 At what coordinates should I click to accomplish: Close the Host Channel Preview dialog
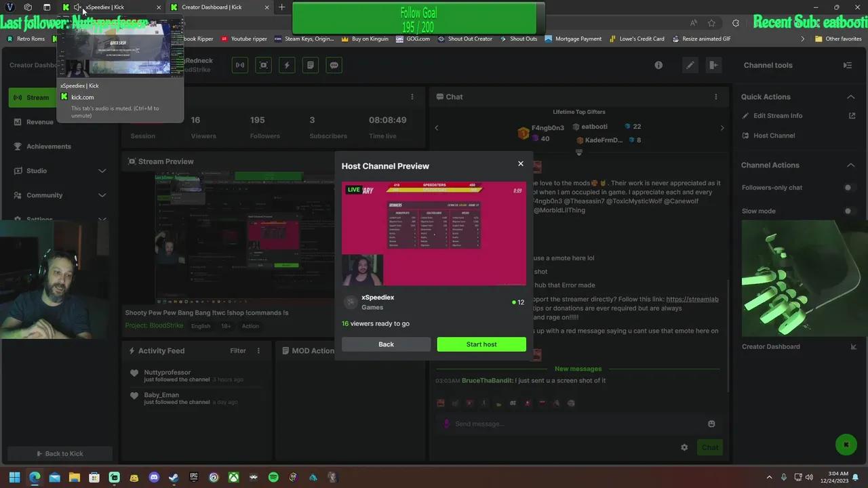(x=521, y=163)
